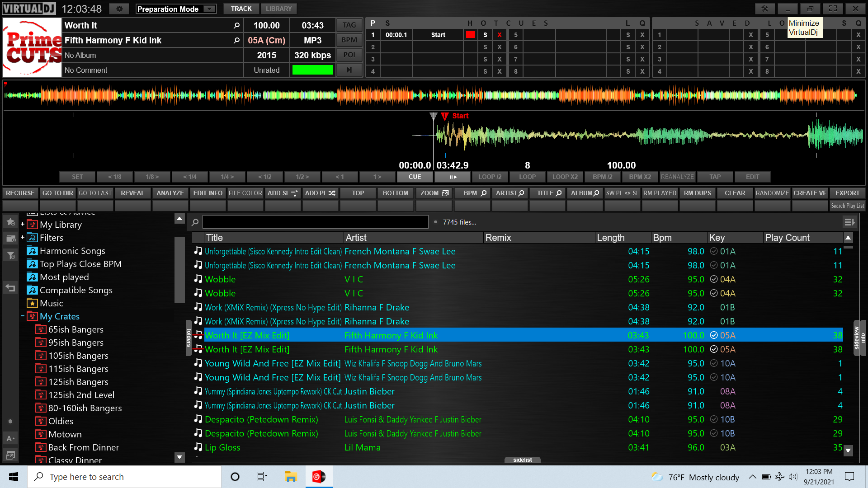Search artist magnifier next to Fifth Harmony
Viewport: 868px width, 488px height.
pyautogui.click(x=236, y=41)
